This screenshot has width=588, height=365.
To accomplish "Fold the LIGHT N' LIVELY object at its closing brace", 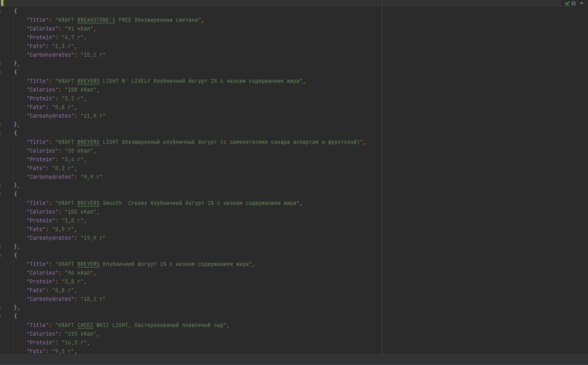I will click(1, 124).
